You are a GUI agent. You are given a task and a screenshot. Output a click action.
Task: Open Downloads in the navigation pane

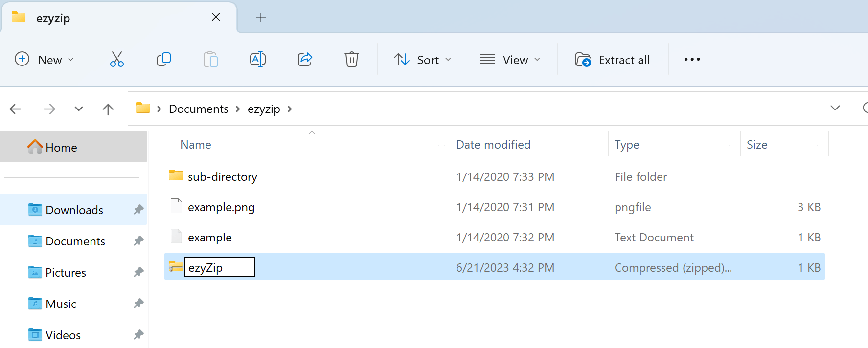(x=73, y=209)
